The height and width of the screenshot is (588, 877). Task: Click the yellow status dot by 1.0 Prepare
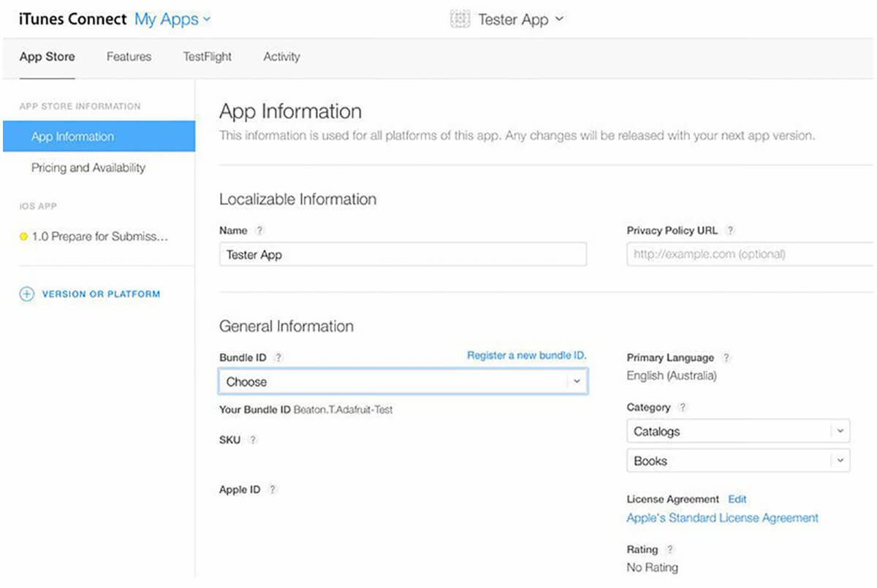[23, 237]
